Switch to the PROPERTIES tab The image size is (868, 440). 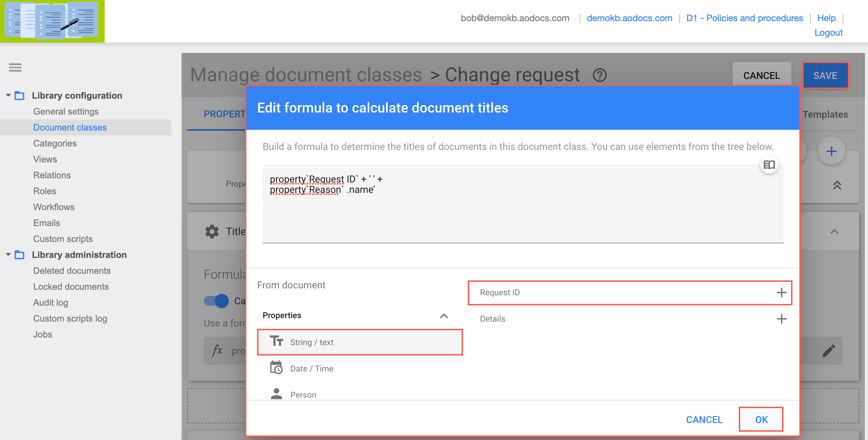pyautogui.click(x=225, y=114)
